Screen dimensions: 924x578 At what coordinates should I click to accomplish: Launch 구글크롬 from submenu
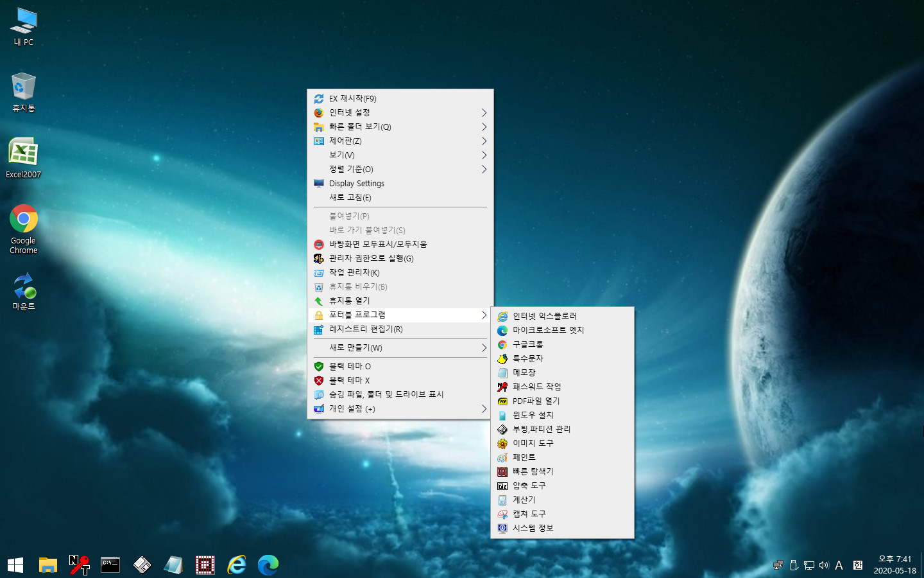tap(562, 344)
